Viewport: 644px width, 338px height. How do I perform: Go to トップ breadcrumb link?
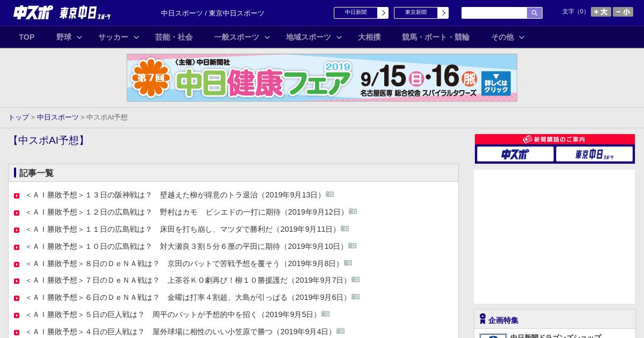pos(18,117)
